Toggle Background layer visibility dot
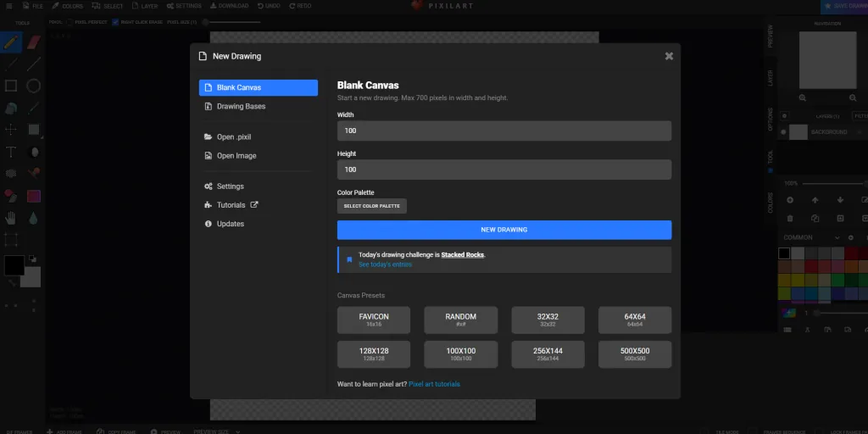This screenshot has width=868, height=434. [x=783, y=132]
